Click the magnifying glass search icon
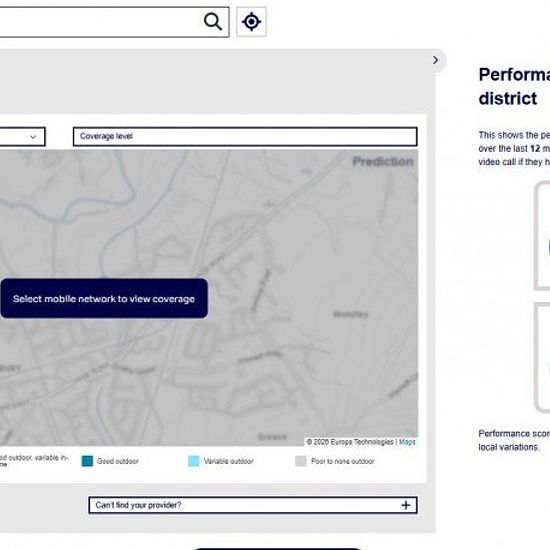This screenshot has height=550, width=550. (213, 22)
